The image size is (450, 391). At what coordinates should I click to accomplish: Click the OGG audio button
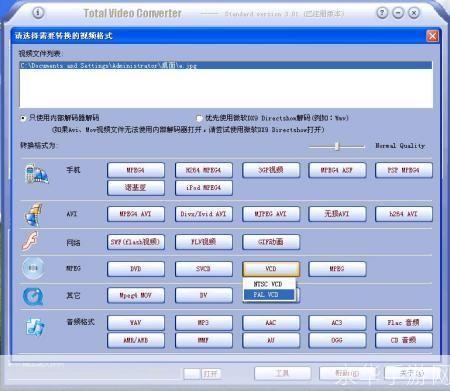(337, 340)
